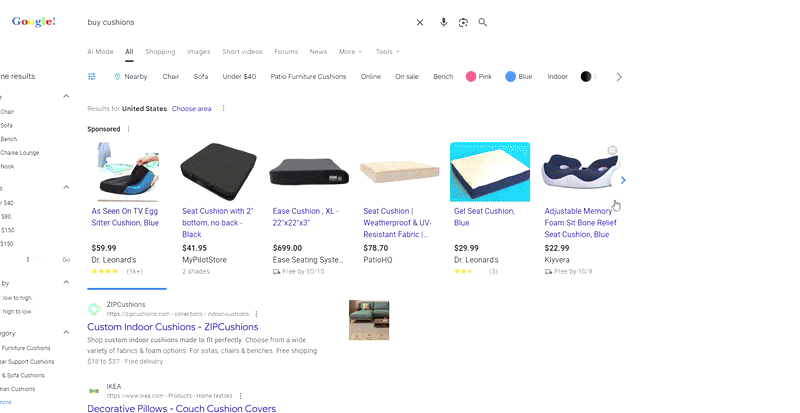Viewport: 800px width, 413px height.
Task: Open all filters with the sliders icon
Action: click(92, 77)
